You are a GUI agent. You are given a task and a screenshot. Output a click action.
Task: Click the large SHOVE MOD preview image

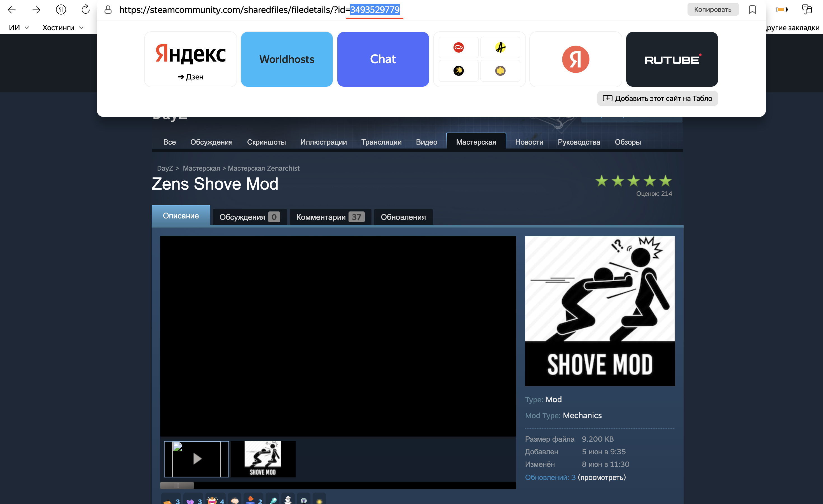point(600,311)
